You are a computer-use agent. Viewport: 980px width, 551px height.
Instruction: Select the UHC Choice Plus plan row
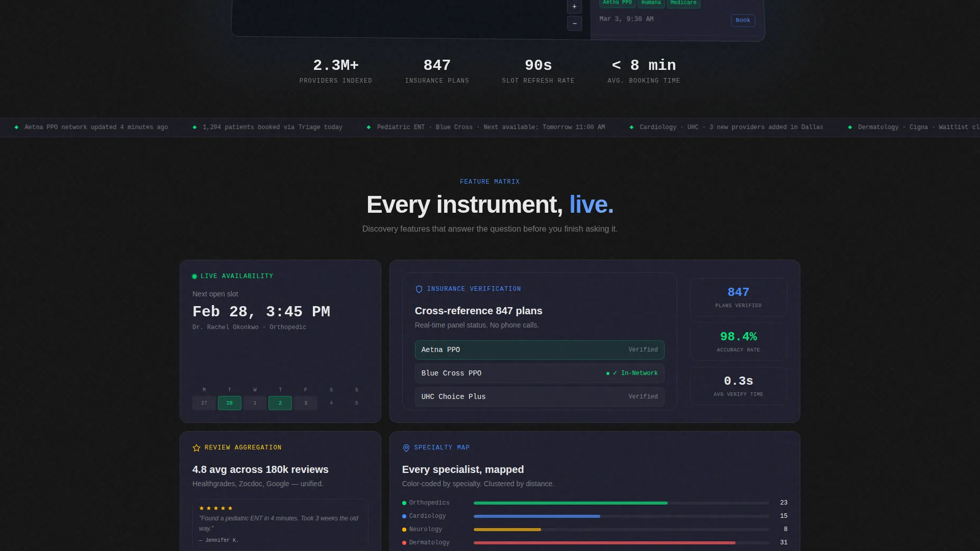click(540, 397)
